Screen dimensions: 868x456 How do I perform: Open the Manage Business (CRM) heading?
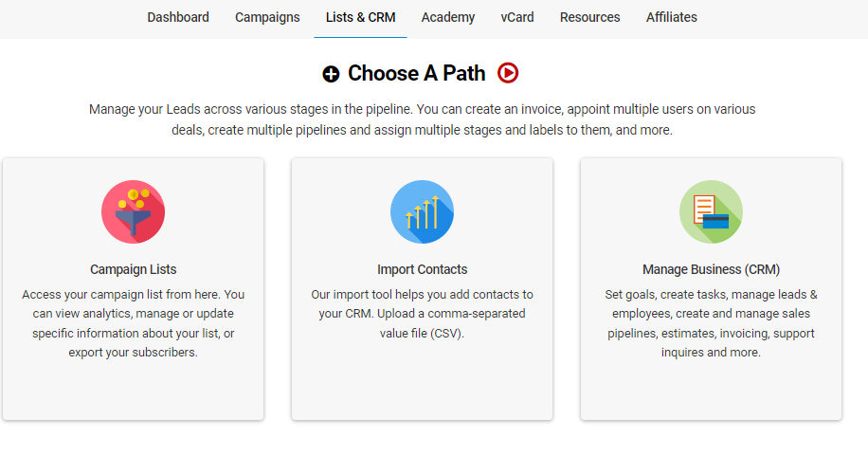(711, 269)
